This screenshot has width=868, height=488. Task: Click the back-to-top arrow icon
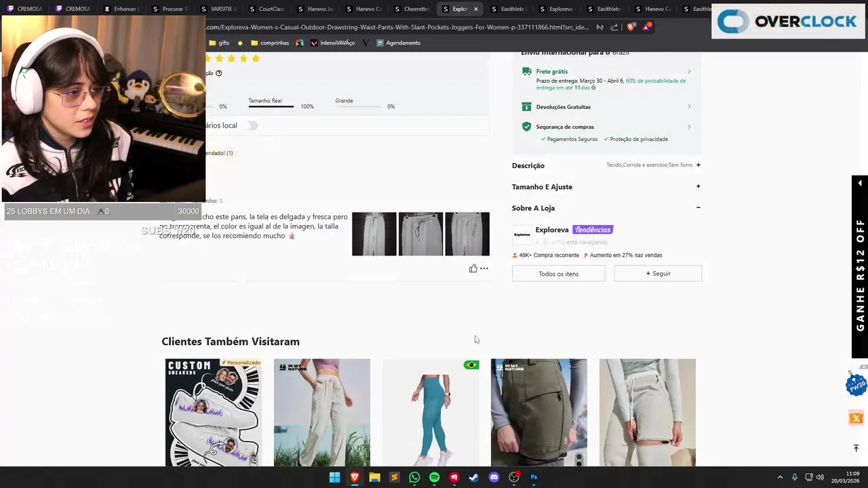click(856, 448)
